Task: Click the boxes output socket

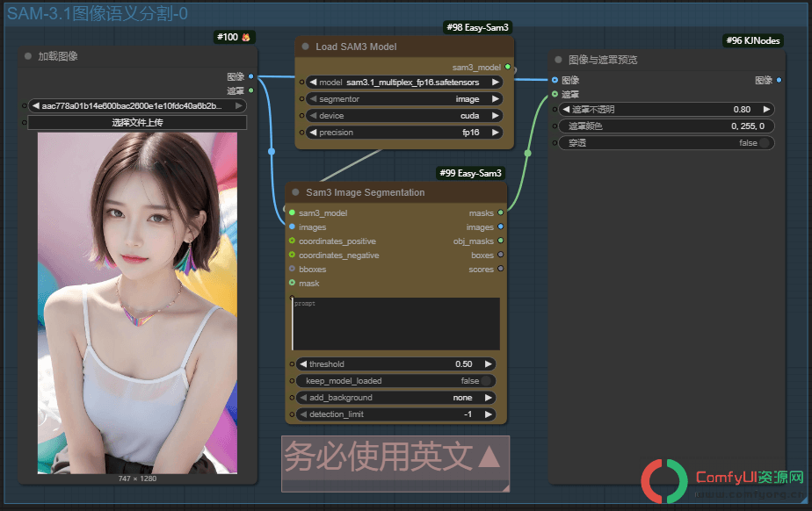Action: 501,255
